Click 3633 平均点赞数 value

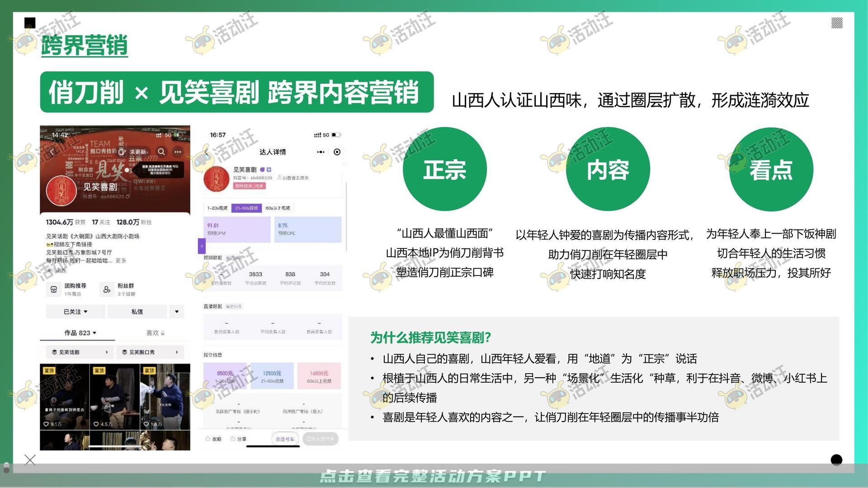click(255, 274)
